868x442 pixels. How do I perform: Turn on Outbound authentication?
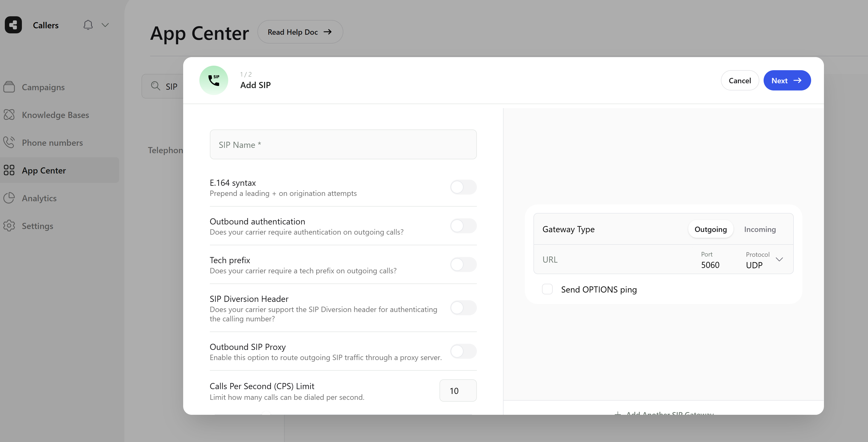tap(463, 226)
